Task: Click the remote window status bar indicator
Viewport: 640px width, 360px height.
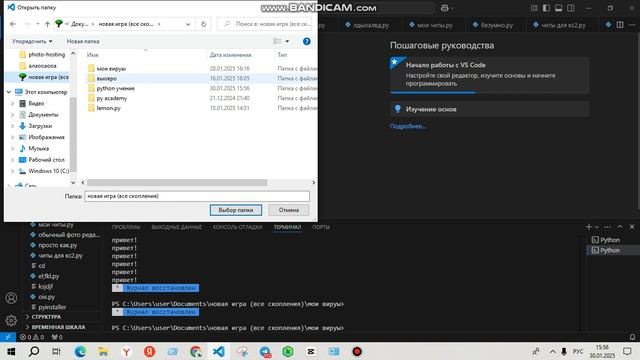Action: tap(8, 337)
